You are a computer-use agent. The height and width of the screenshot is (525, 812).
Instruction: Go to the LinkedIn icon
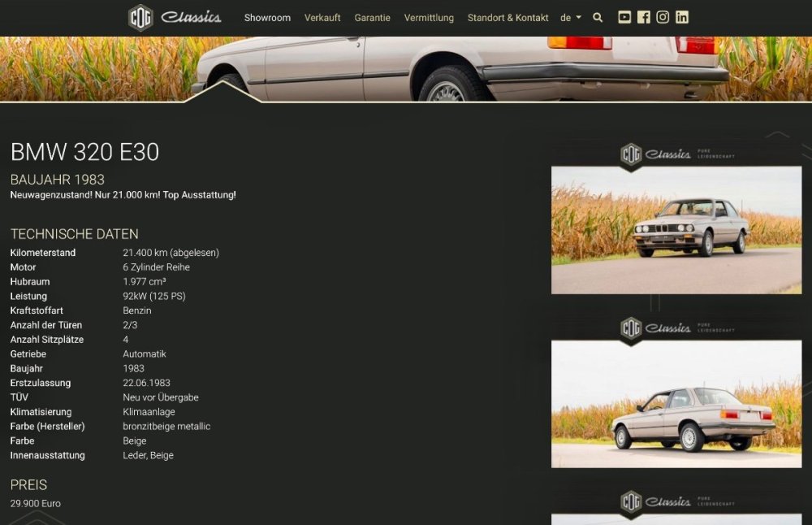point(682,17)
